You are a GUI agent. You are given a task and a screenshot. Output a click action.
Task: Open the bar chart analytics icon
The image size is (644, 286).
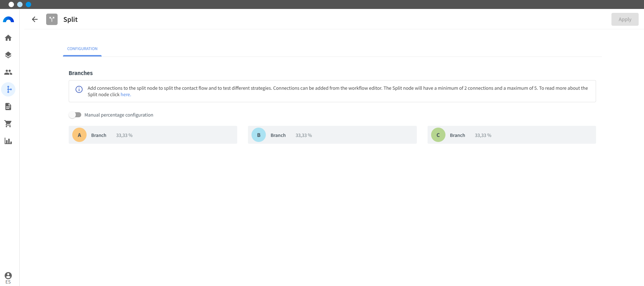[x=8, y=141]
